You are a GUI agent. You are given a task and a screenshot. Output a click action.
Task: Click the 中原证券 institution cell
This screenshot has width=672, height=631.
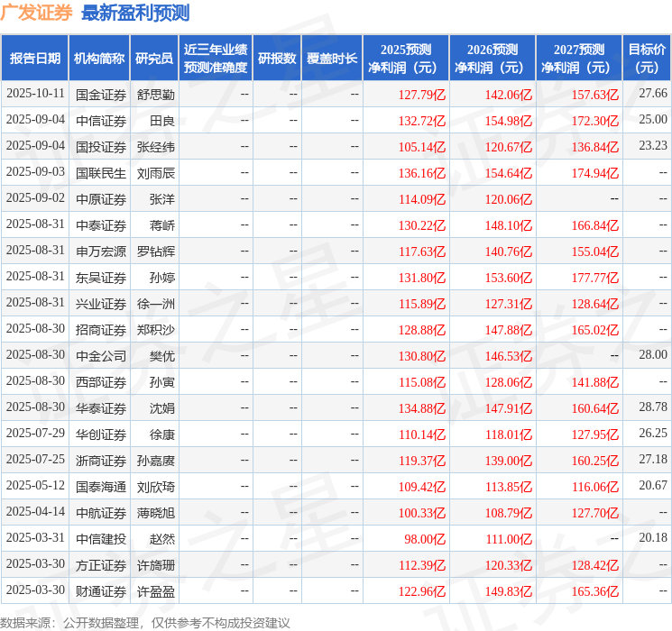101,199
